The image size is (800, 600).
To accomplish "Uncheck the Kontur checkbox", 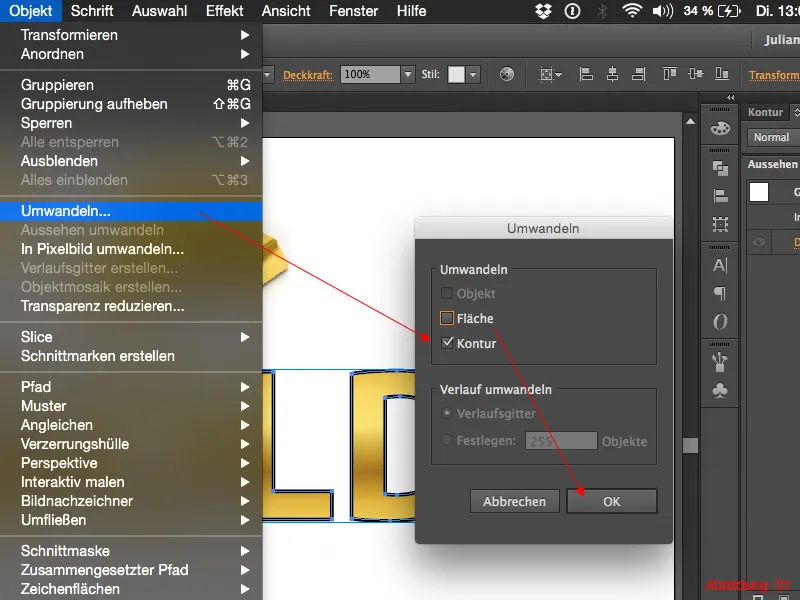I will (447, 343).
